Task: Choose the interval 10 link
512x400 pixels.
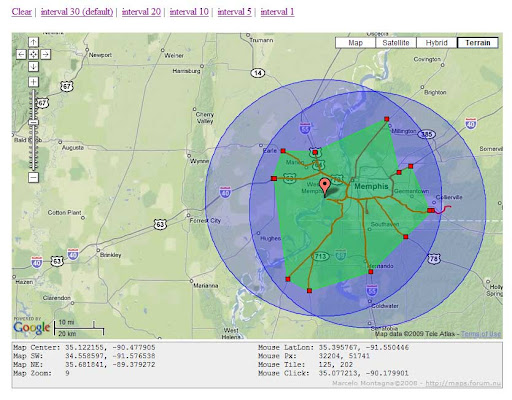Action: coord(189,12)
